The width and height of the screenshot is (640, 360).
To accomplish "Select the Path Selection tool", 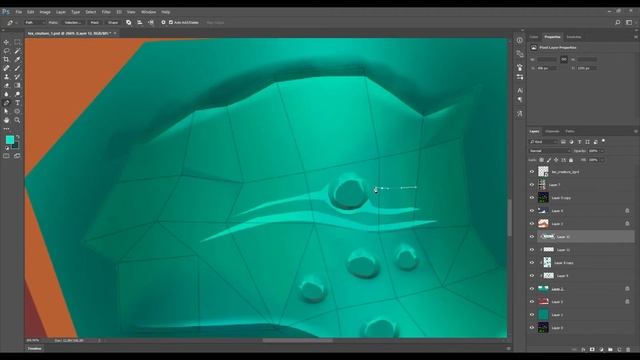I will point(6,111).
